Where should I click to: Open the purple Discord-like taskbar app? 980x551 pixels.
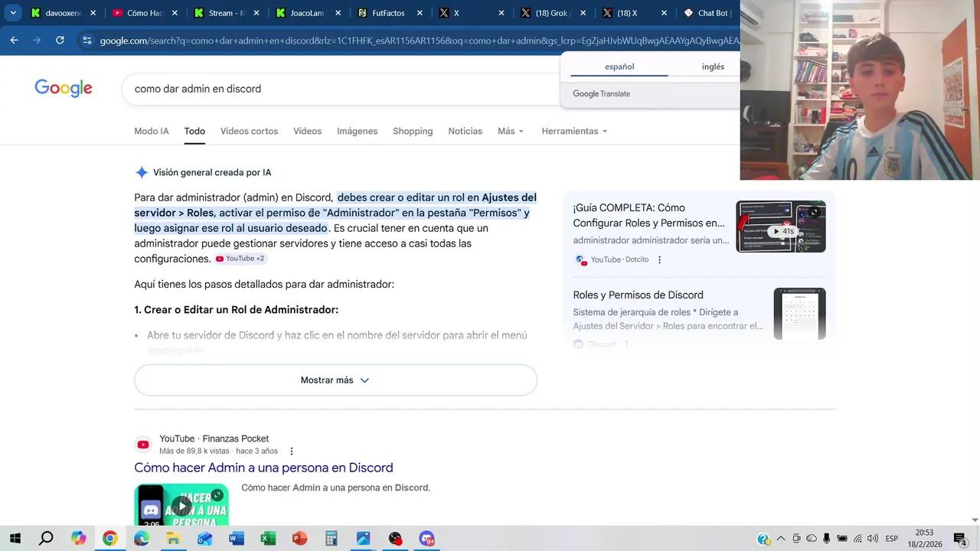[426, 539]
